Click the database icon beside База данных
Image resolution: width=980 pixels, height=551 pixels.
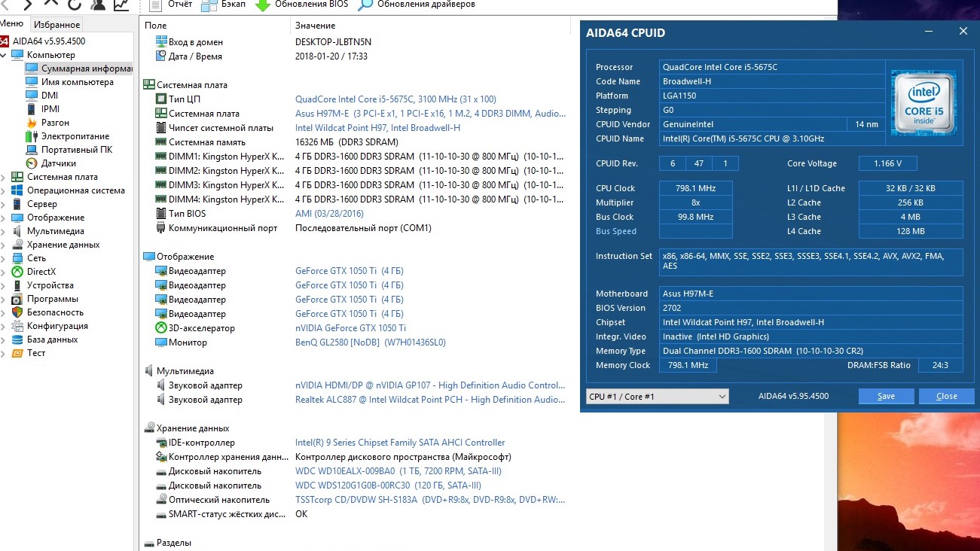tap(17, 339)
